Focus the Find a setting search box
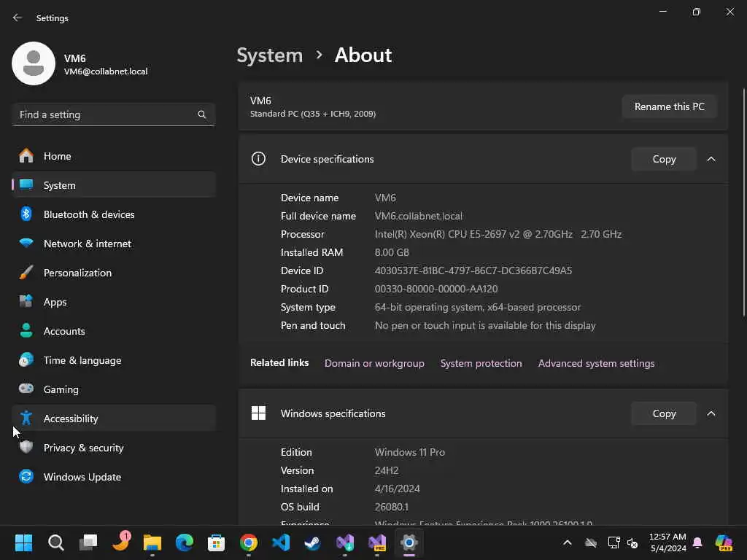 113,114
